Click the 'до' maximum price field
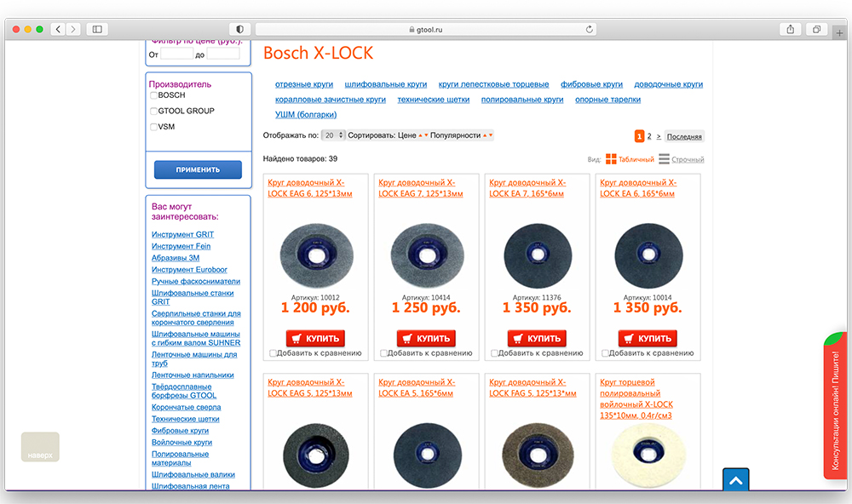The image size is (852, 504). (x=222, y=54)
